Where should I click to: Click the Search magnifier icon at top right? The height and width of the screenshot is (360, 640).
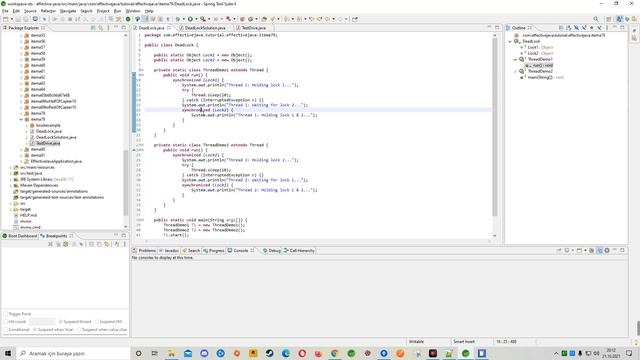click(x=596, y=19)
